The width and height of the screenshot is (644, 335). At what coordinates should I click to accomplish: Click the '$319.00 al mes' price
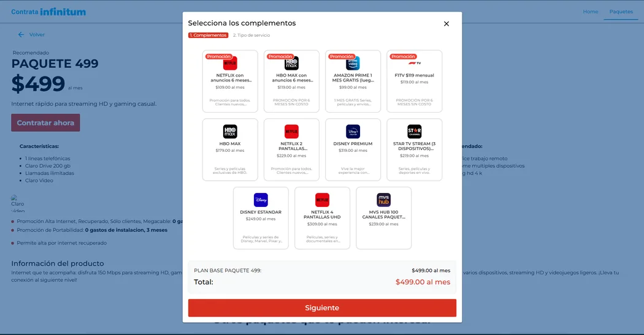pyautogui.click(x=353, y=151)
